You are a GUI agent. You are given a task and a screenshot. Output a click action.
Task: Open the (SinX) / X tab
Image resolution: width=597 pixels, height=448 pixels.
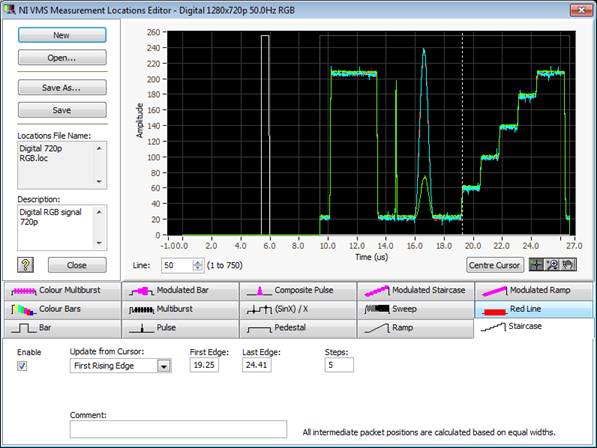tap(298, 309)
